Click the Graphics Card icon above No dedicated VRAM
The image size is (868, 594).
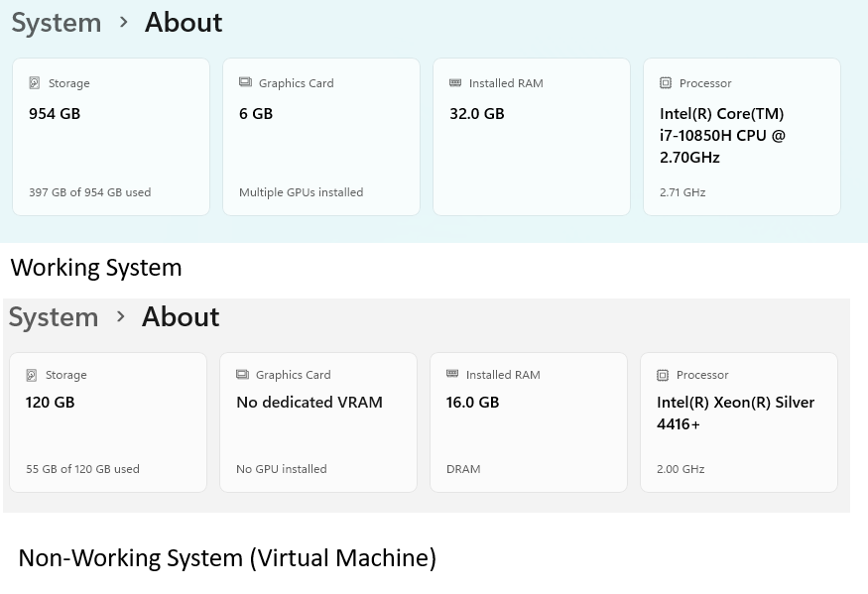tap(242, 375)
